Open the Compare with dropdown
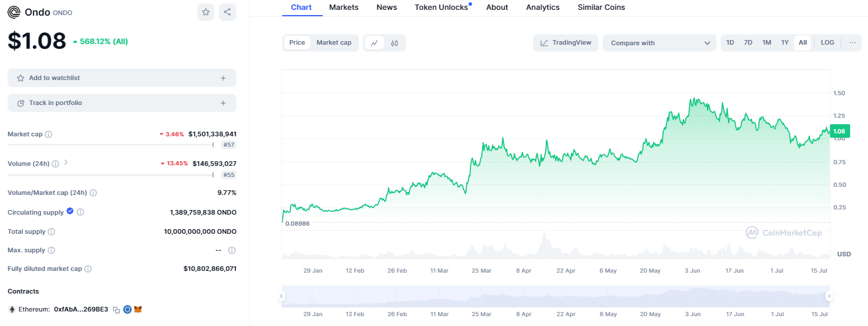 660,43
